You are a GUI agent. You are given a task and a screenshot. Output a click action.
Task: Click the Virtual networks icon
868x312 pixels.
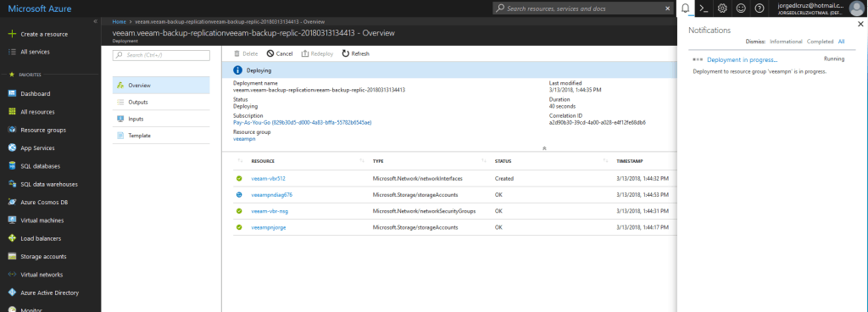(12, 275)
